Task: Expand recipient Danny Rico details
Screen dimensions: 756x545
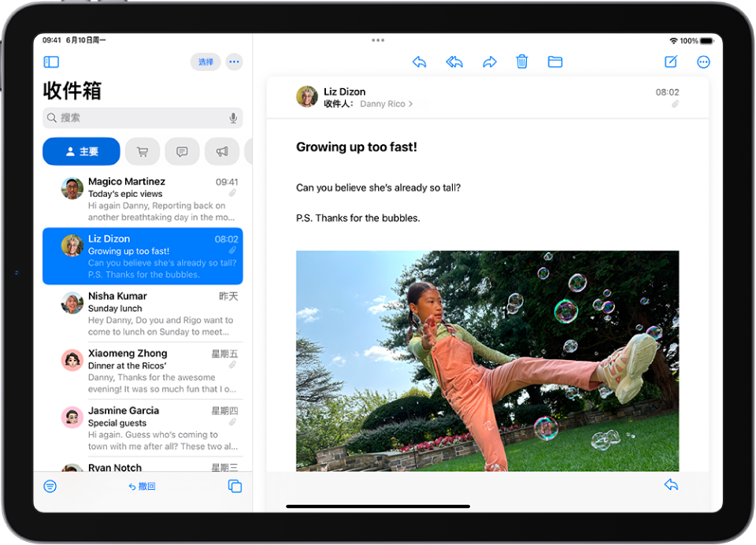Action: (386, 104)
